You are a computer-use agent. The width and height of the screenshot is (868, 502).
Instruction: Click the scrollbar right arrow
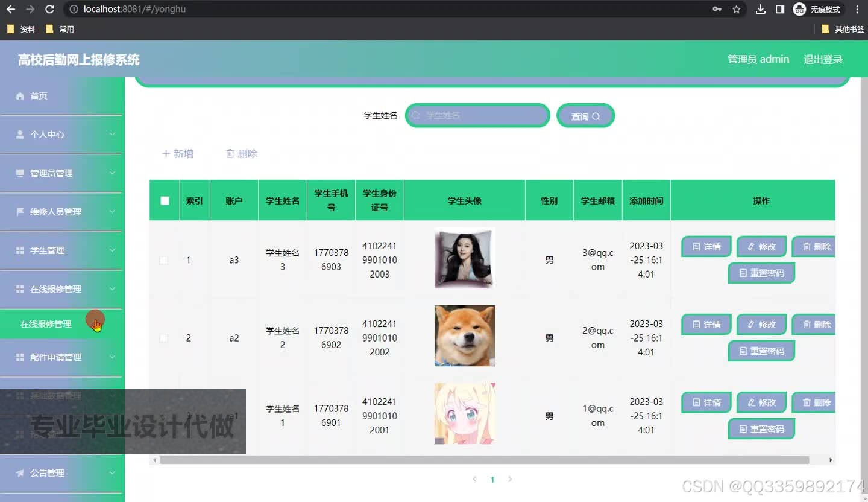(x=831, y=460)
